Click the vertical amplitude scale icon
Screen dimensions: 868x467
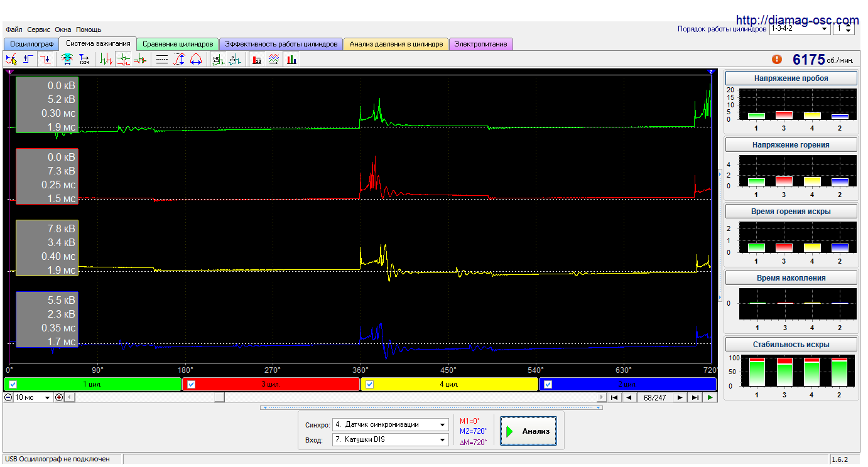click(179, 59)
